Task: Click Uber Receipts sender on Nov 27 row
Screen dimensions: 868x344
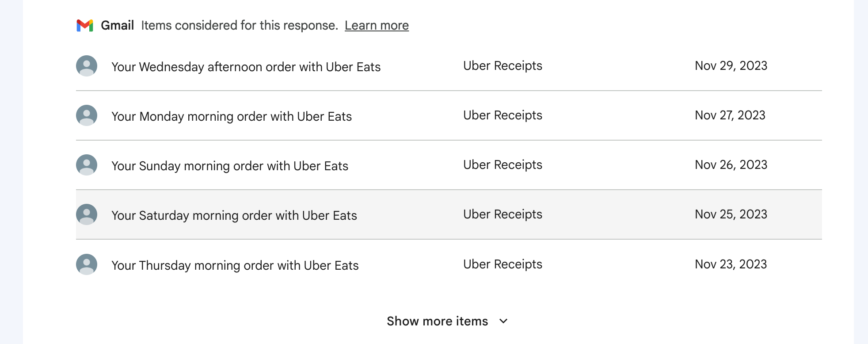Action: pyautogui.click(x=503, y=115)
